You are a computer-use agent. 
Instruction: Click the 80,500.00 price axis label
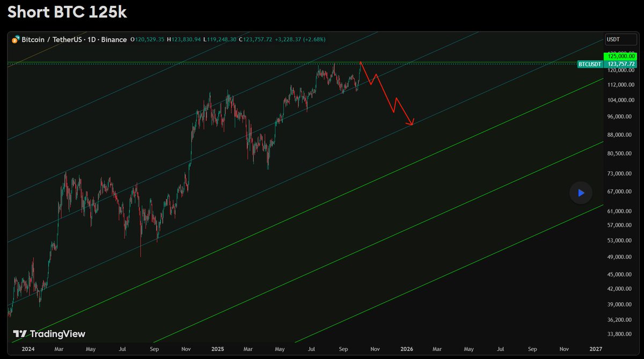click(x=620, y=153)
